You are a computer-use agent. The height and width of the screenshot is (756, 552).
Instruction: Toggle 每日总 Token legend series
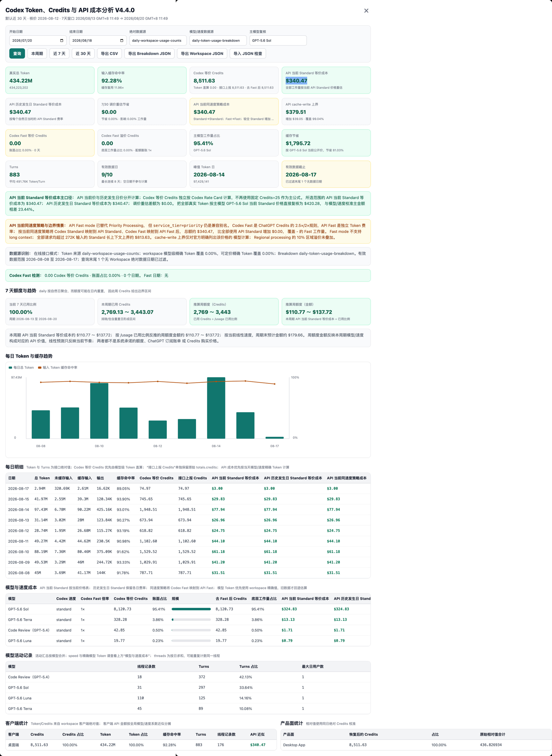pyautogui.click(x=21, y=368)
